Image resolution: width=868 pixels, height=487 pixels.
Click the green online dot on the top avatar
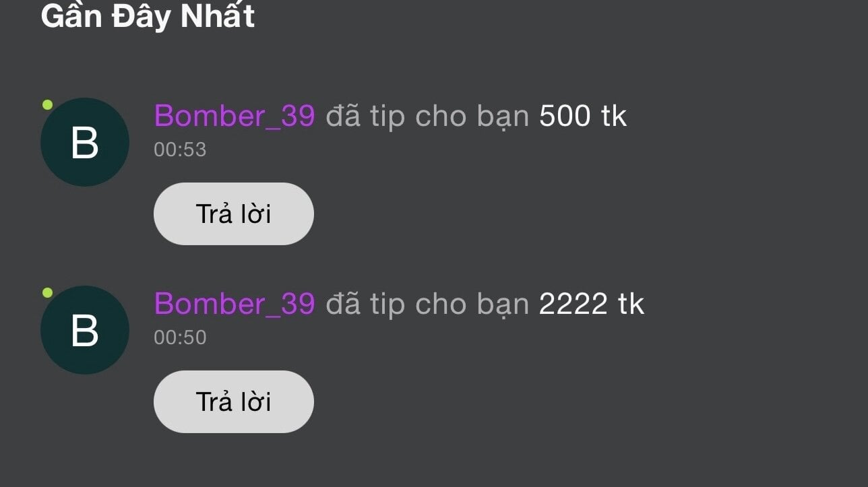tap(47, 104)
